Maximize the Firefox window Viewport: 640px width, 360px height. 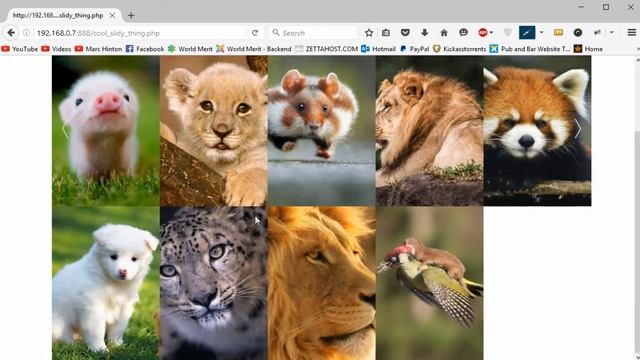(x=606, y=7)
